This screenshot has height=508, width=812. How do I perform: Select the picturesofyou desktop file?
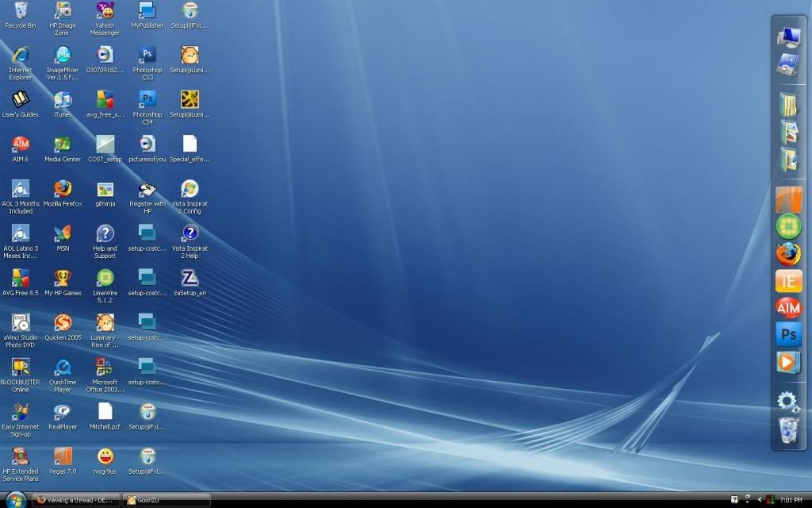[147, 148]
